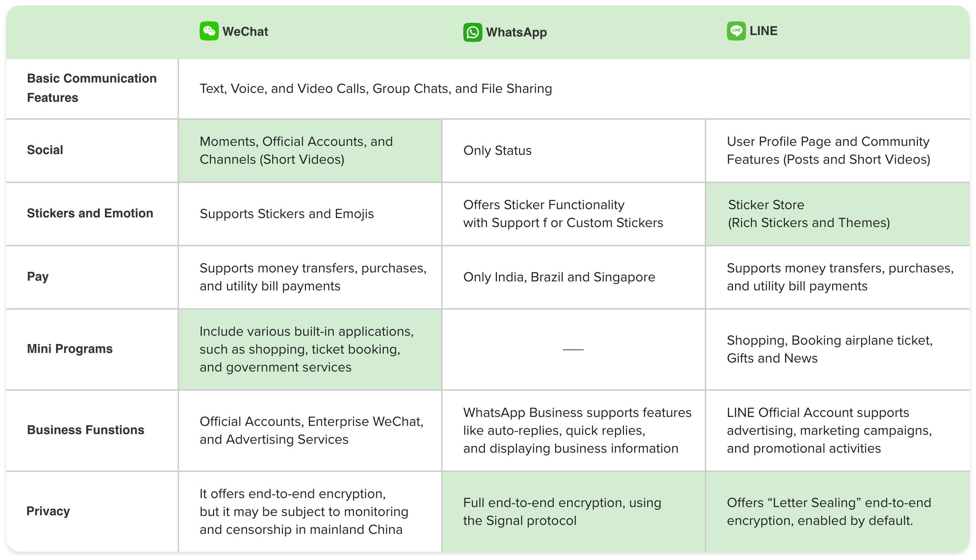Click the Privacy row label
The image size is (976, 560).
point(48,511)
